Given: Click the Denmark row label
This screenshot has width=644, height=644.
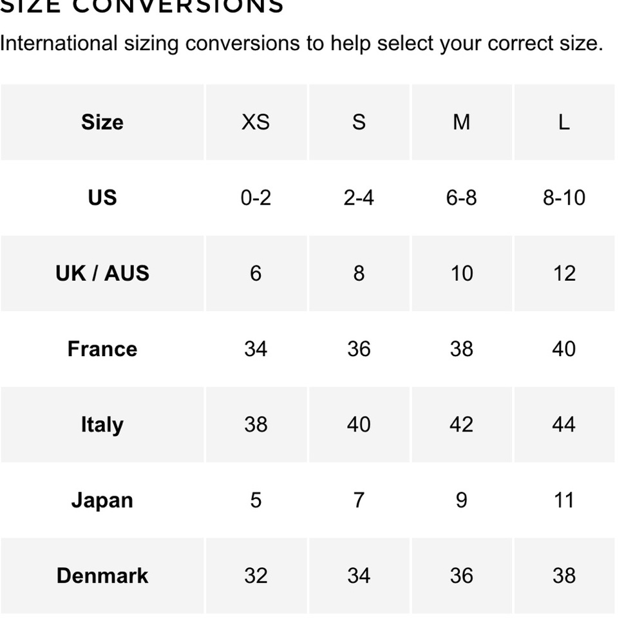Looking at the screenshot, I should coord(102,575).
